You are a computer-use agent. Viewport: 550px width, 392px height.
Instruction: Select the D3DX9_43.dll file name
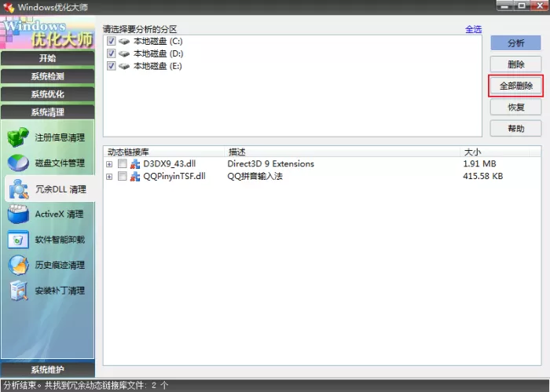pyautogui.click(x=170, y=163)
